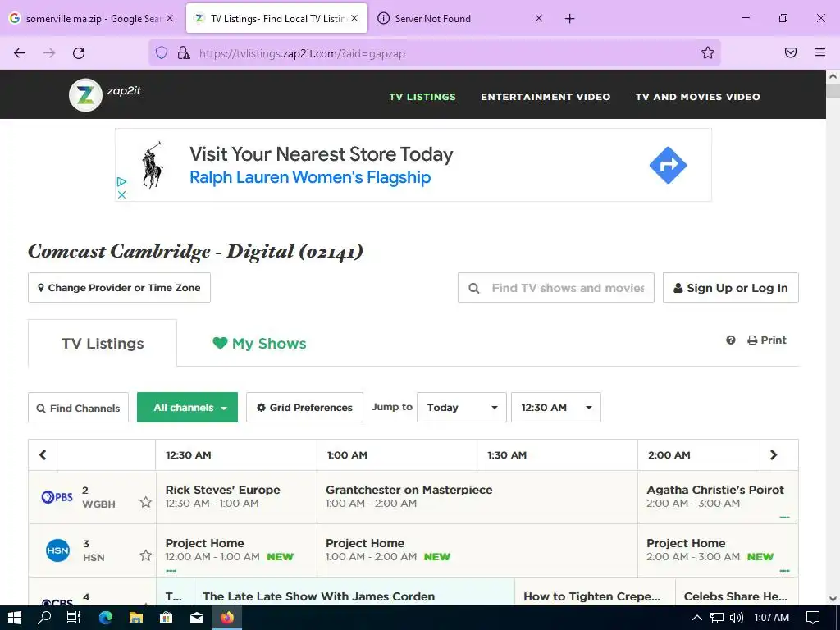This screenshot has height=630, width=840.
Task: Click the Firefox taskbar icon
Action: coord(227,618)
